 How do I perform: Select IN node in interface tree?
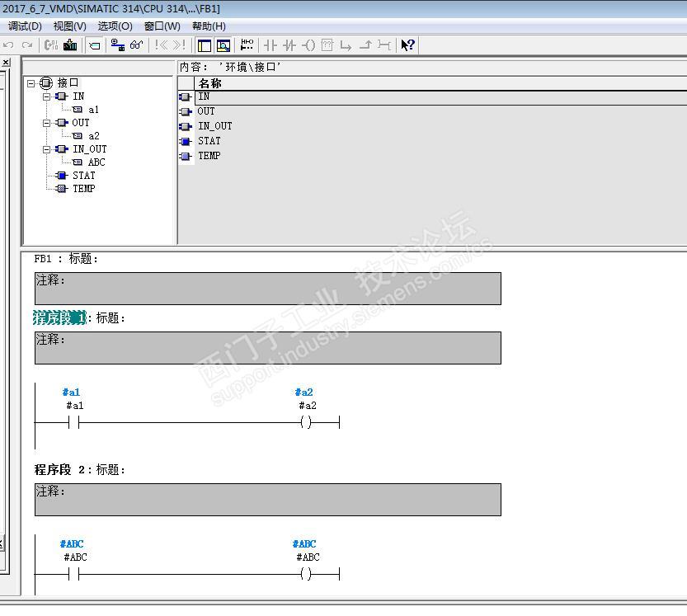click(x=78, y=96)
